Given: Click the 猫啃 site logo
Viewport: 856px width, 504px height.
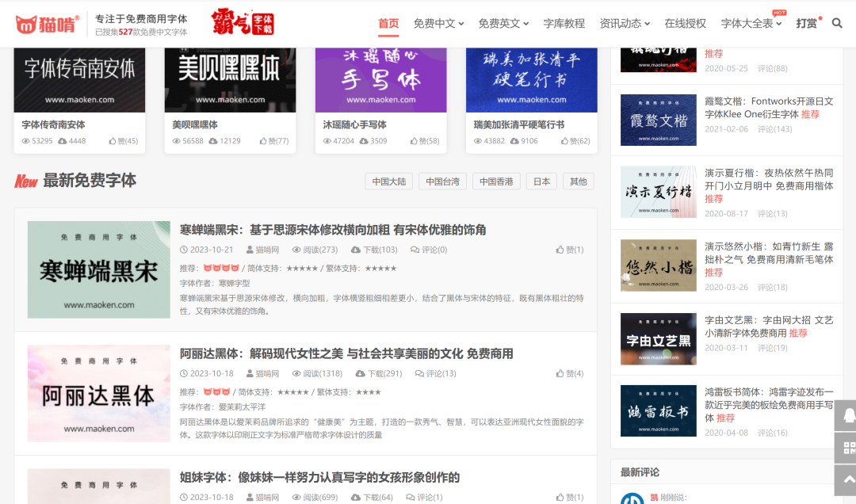Looking at the screenshot, I should (x=48, y=24).
